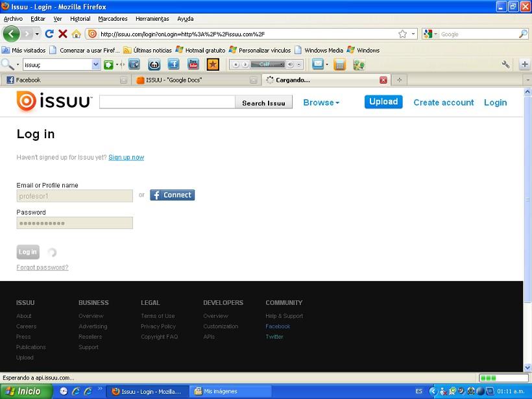Click the page vertical scrollbar
Screen dimensions: 532x399
point(527,200)
